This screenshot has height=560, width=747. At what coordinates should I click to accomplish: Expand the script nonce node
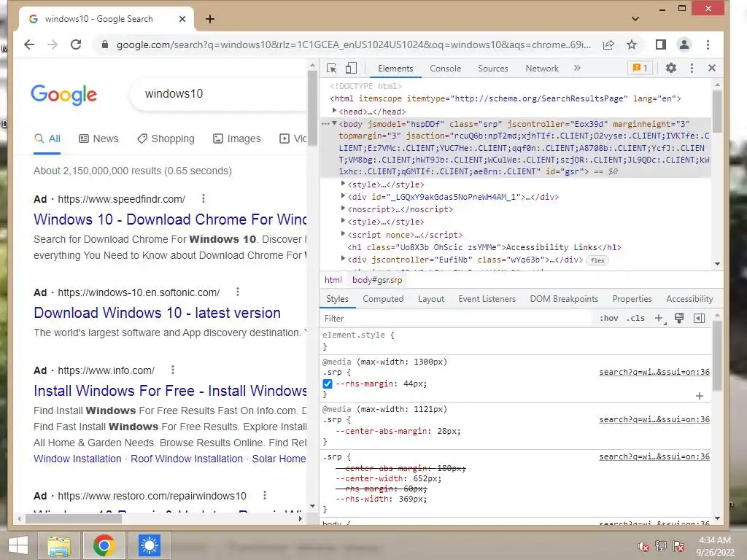coord(343,234)
